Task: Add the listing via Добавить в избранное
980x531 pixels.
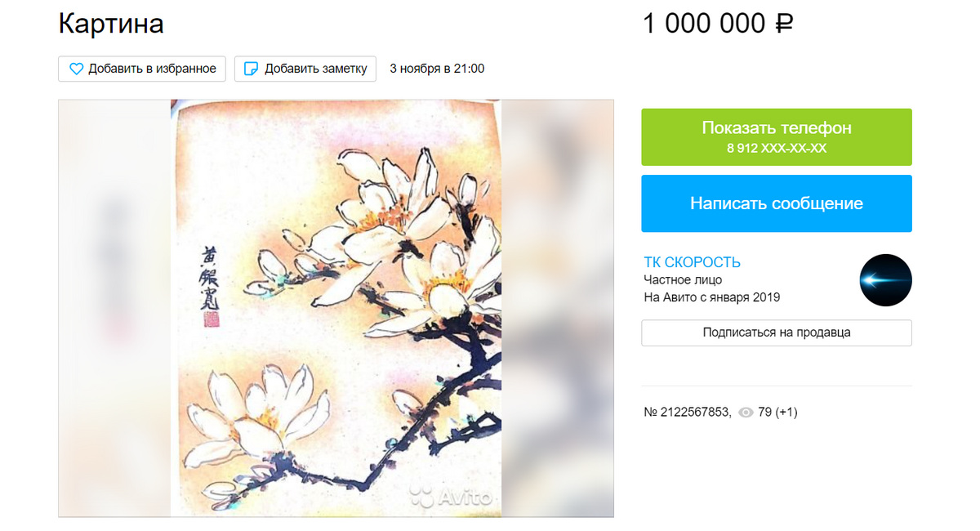Action: 142,69
